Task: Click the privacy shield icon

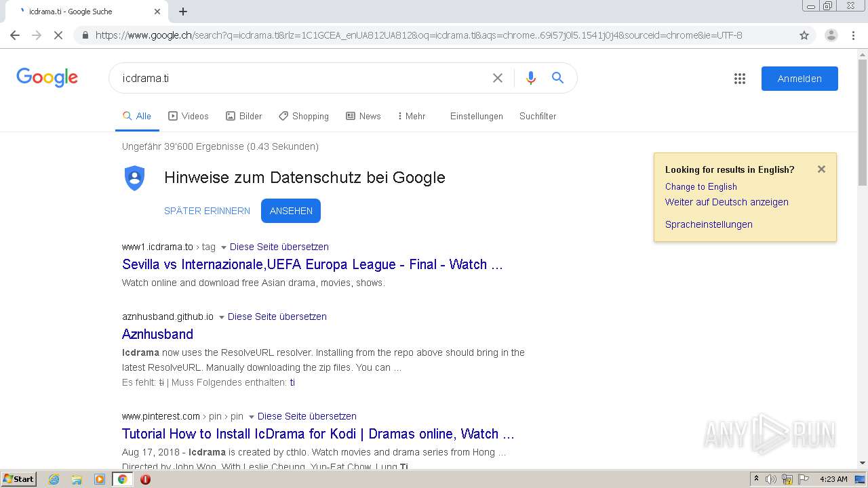Action: 135,178
